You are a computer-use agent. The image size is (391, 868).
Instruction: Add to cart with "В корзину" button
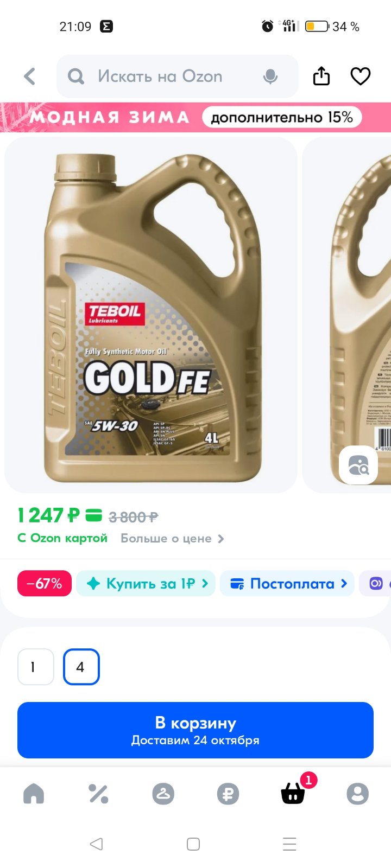(195, 730)
